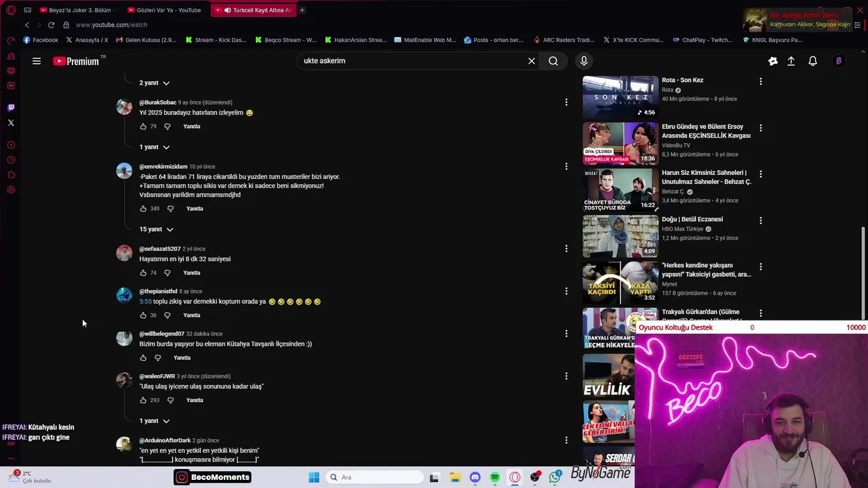Expand 1 yanıt under @BurakSobac comment
The width and height of the screenshot is (868, 488).
pyautogui.click(x=155, y=147)
